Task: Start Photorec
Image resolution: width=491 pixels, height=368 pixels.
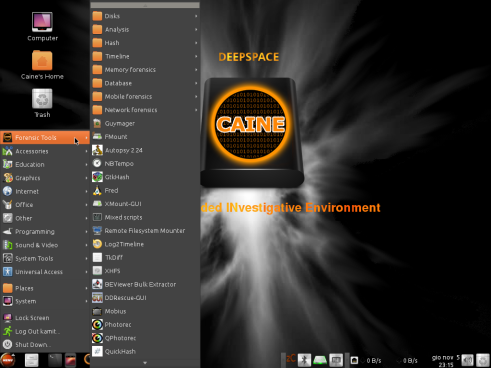Action: 145,324
